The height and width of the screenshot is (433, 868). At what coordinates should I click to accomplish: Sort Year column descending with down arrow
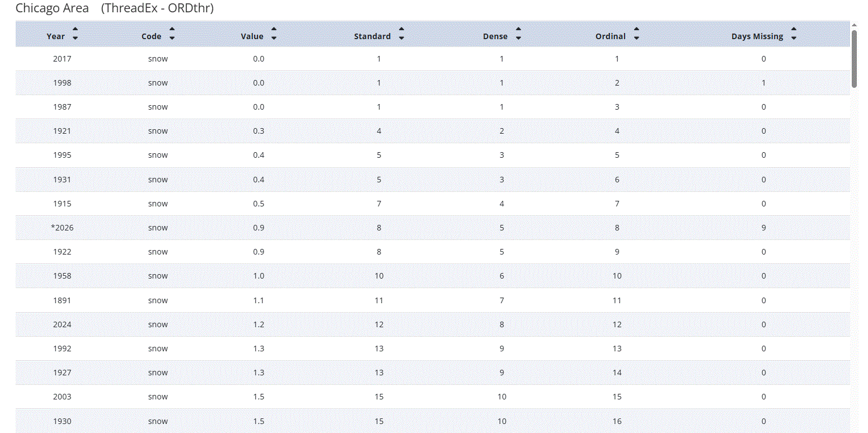[x=76, y=39]
